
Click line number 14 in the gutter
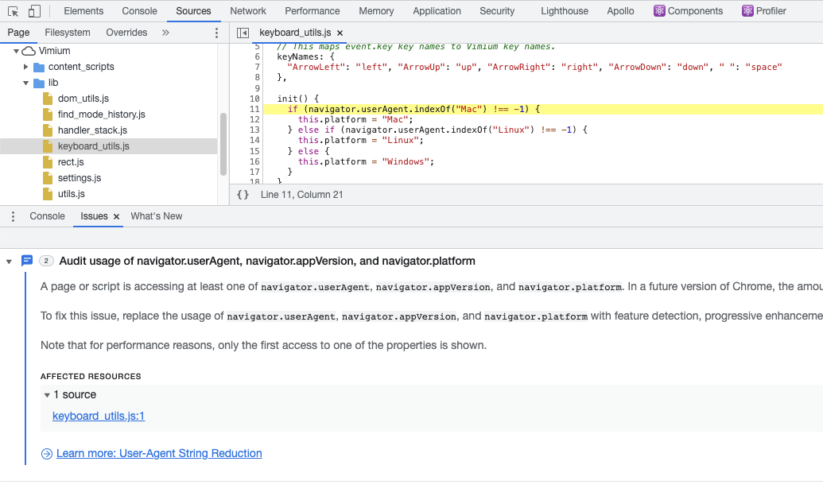(x=254, y=140)
